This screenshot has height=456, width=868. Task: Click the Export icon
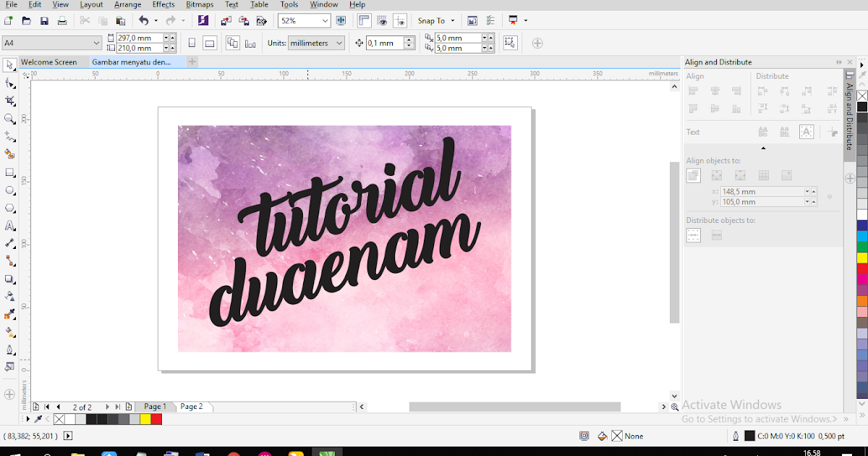coord(244,21)
